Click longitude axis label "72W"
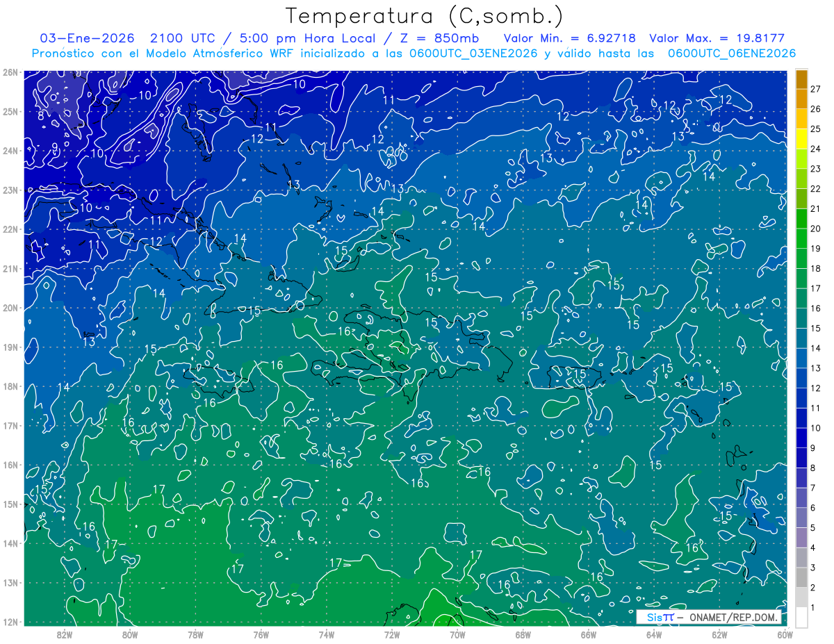Viewport: 834px width, 644px height. 392,634
